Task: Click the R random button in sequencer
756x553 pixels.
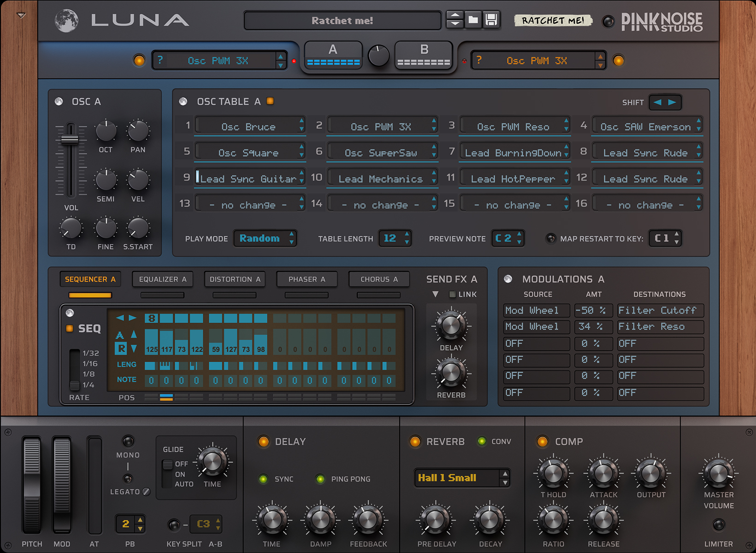Action: pyautogui.click(x=121, y=348)
